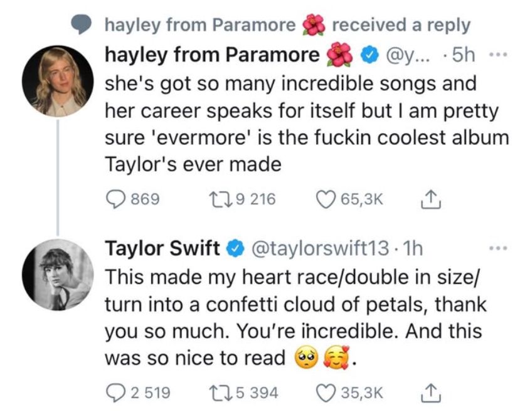Open the hayley from Paramore display name
Viewport: 525px width, 420px height.
click(212, 55)
